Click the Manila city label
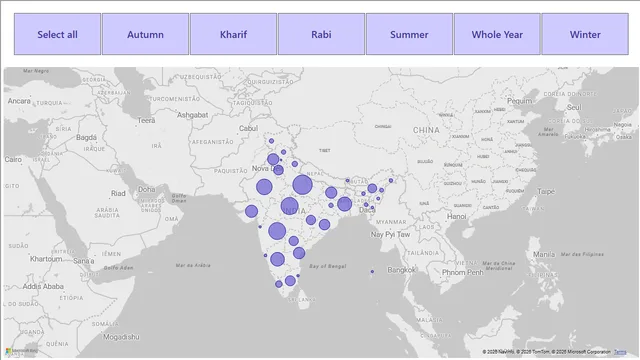The width and height of the screenshot is (640, 360). (544, 254)
